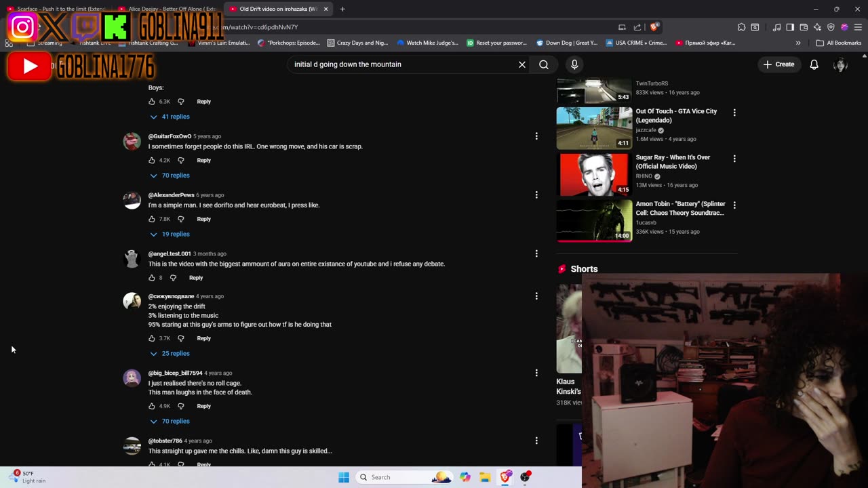Expand the 19 replies thread

click(170, 234)
